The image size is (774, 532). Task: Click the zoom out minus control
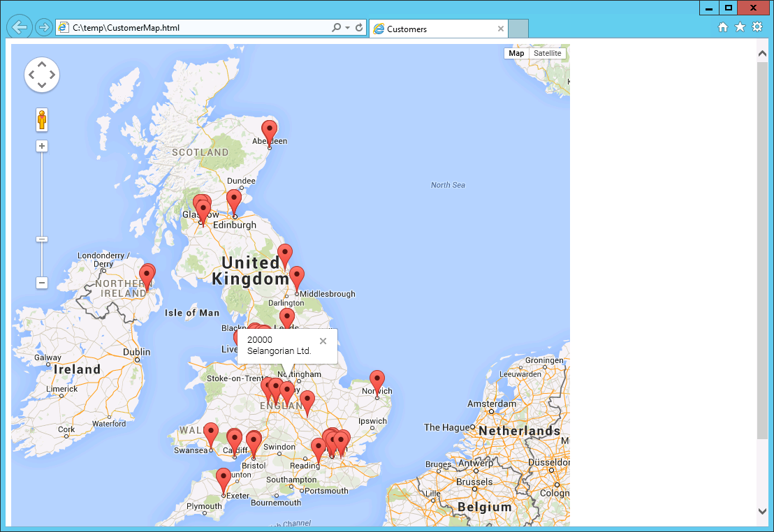(42, 283)
